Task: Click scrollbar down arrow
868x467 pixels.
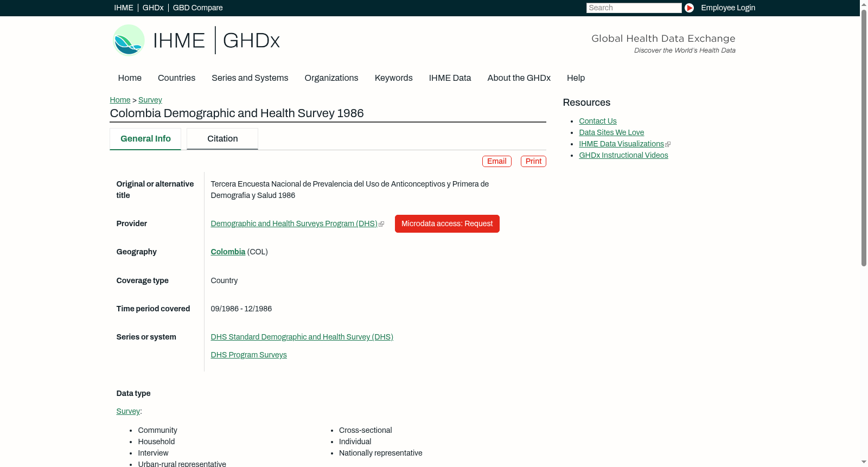Action: pos(864,463)
